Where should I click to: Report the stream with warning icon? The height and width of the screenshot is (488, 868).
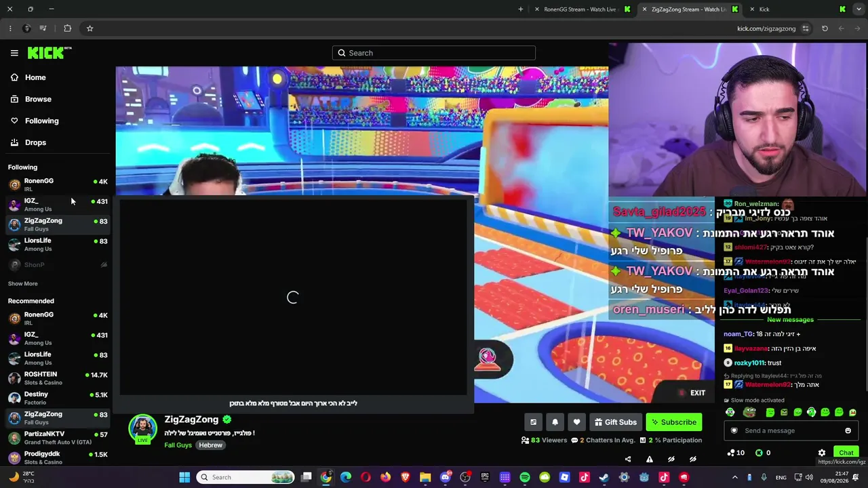pos(650,460)
